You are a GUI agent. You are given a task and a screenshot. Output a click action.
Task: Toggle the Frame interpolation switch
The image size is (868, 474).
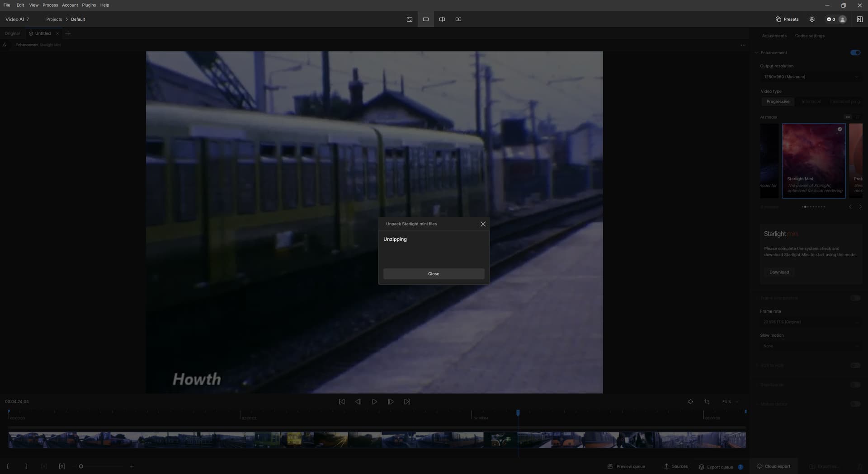[855, 298]
